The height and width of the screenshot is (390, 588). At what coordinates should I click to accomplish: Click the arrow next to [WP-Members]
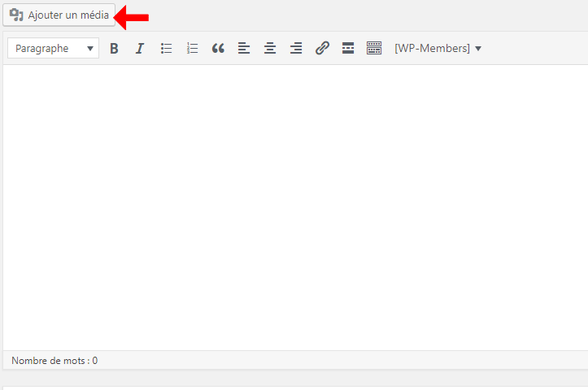478,49
